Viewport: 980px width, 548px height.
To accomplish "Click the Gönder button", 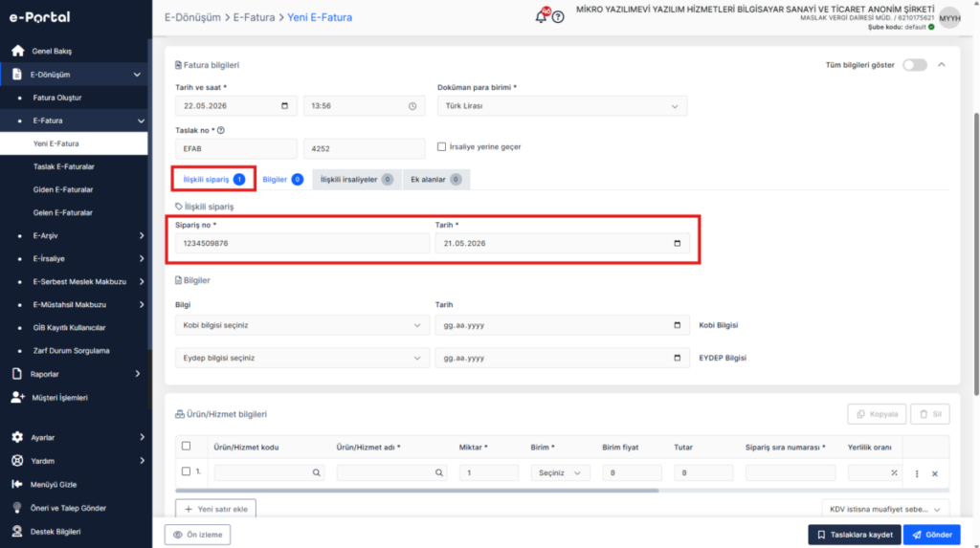I will [x=932, y=535].
